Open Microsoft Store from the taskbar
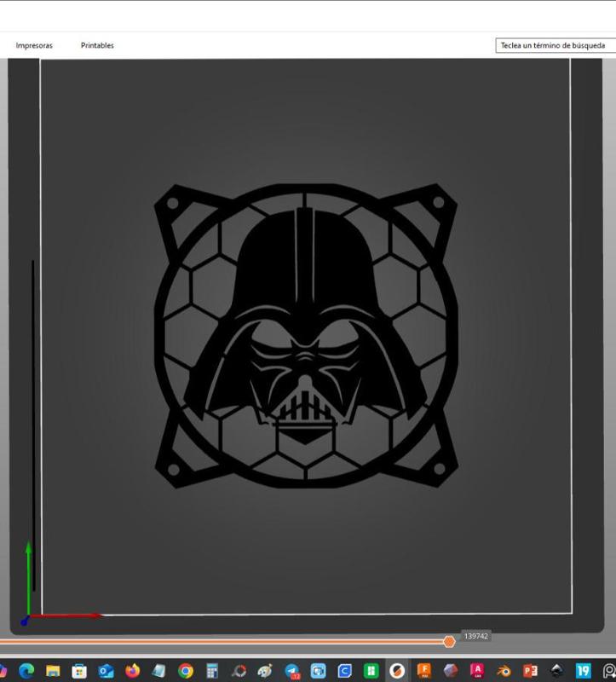Viewport: 616px width, 682px height. (x=79, y=671)
